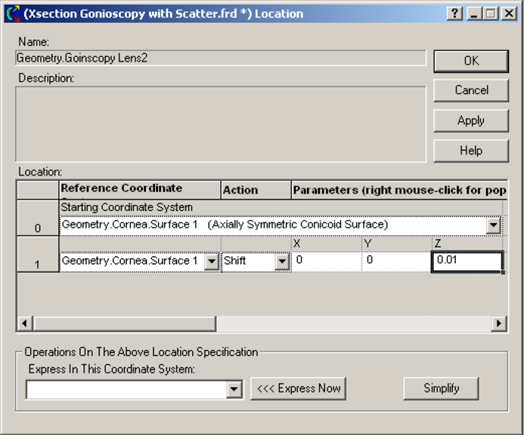
Task: Click the scroll right arrow of location table
Action: [499, 323]
